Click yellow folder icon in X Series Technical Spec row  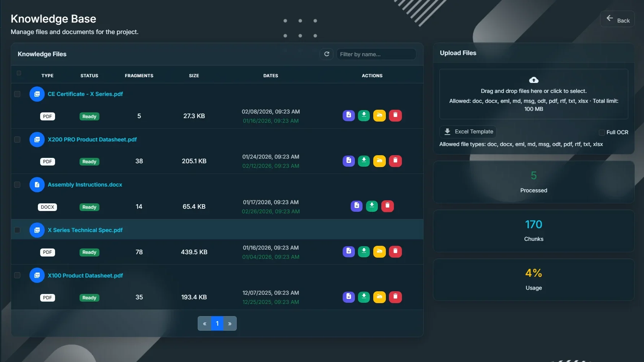(x=379, y=252)
